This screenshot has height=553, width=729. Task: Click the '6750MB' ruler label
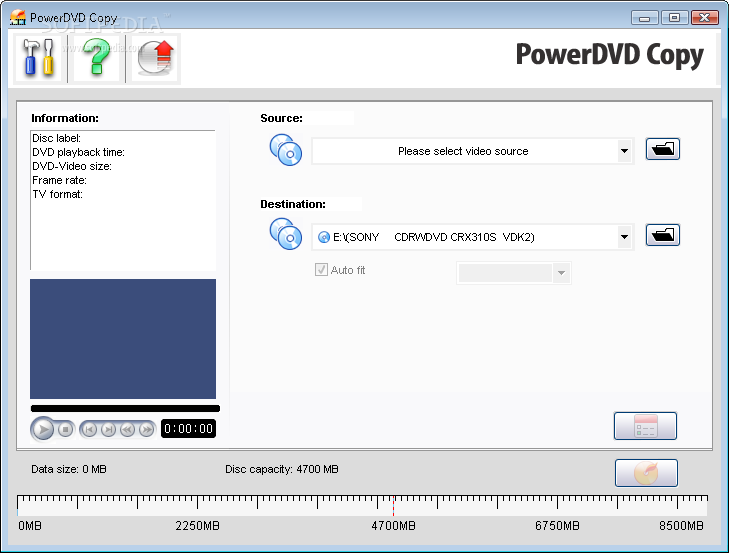557,526
